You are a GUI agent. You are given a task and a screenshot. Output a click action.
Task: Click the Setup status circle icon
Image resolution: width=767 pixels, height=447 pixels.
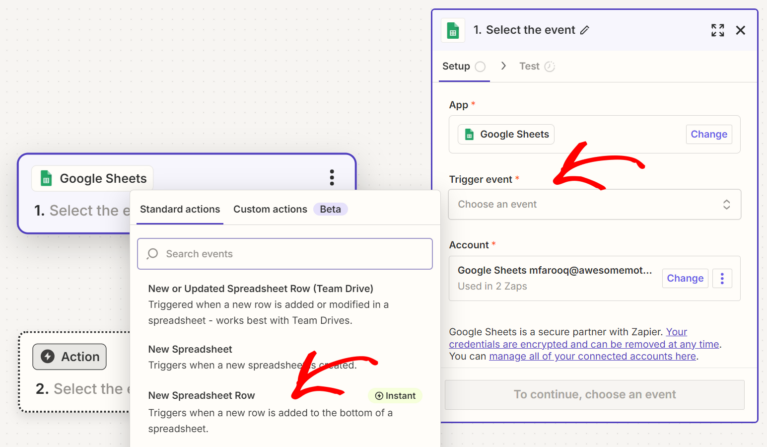click(480, 67)
